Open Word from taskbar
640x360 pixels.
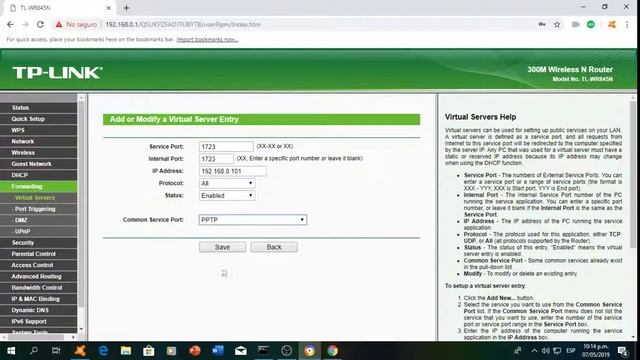point(218,351)
